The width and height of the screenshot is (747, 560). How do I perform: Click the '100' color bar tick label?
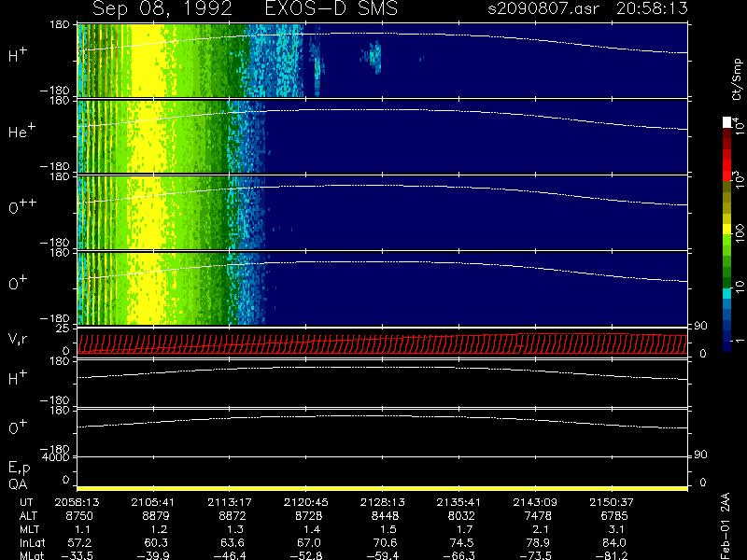(740, 233)
